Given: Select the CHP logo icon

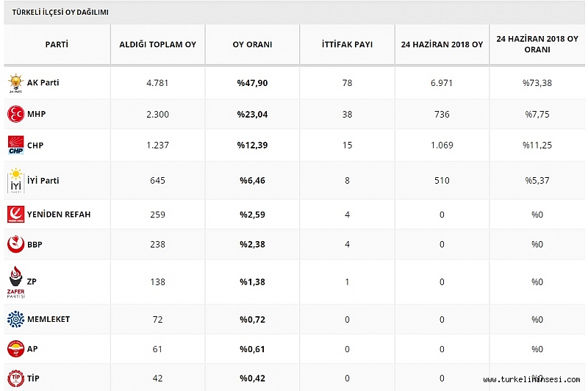Looking at the screenshot, I should click(15, 145).
